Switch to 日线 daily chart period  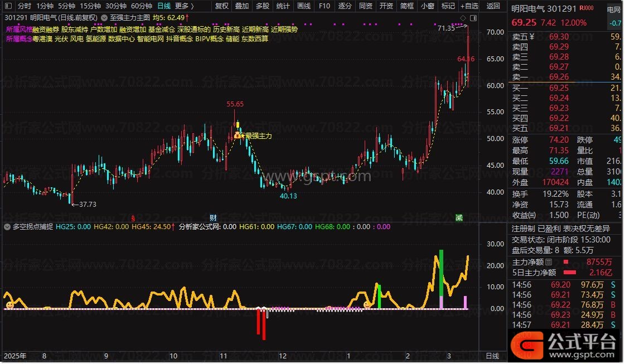click(x=163, y=6)
